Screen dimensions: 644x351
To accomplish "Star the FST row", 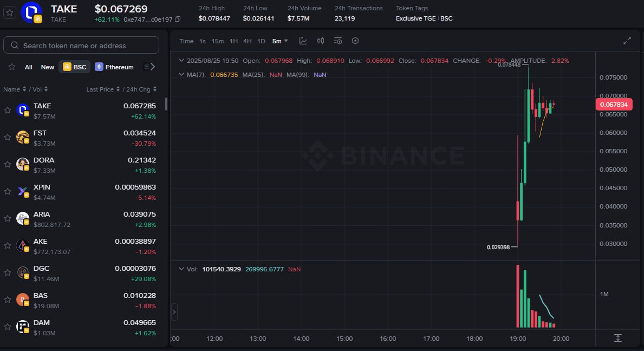I will tap(8, 137).
